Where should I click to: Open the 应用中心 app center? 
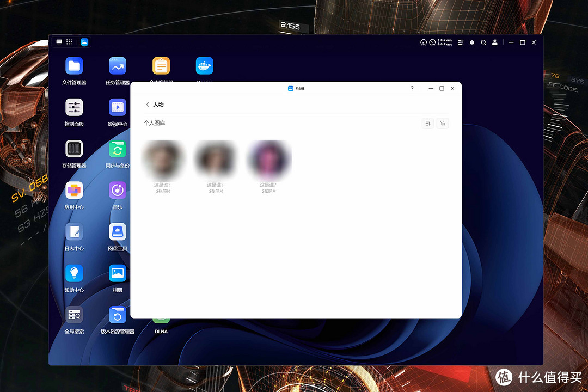pos(74,191)
